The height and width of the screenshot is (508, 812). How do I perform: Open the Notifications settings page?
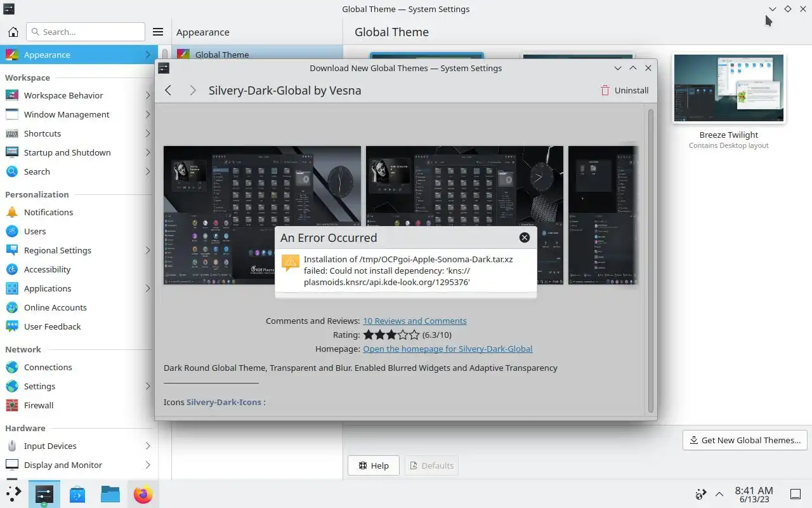click(x=79, y=212)
